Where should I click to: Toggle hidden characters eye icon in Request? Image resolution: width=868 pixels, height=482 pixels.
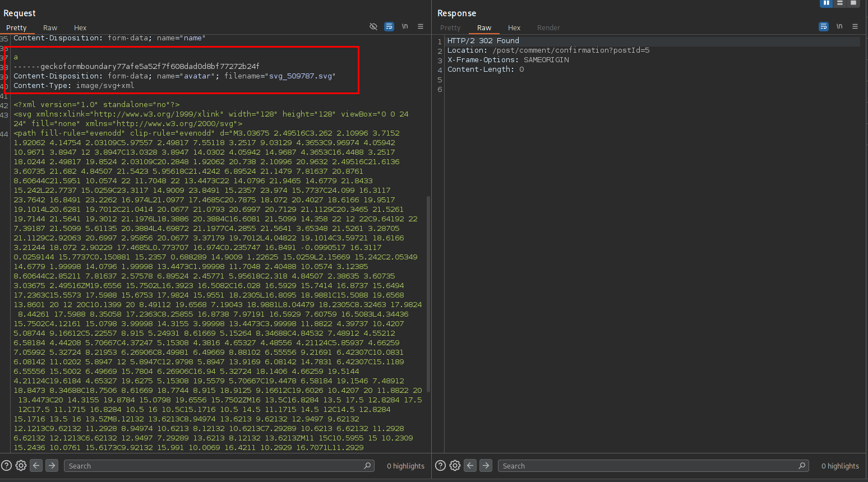[373, 27]
